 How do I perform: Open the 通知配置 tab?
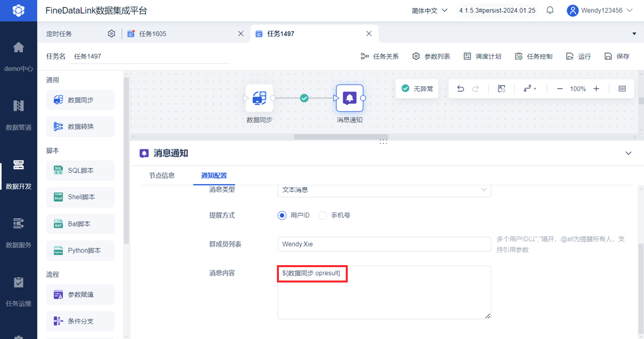214,175
